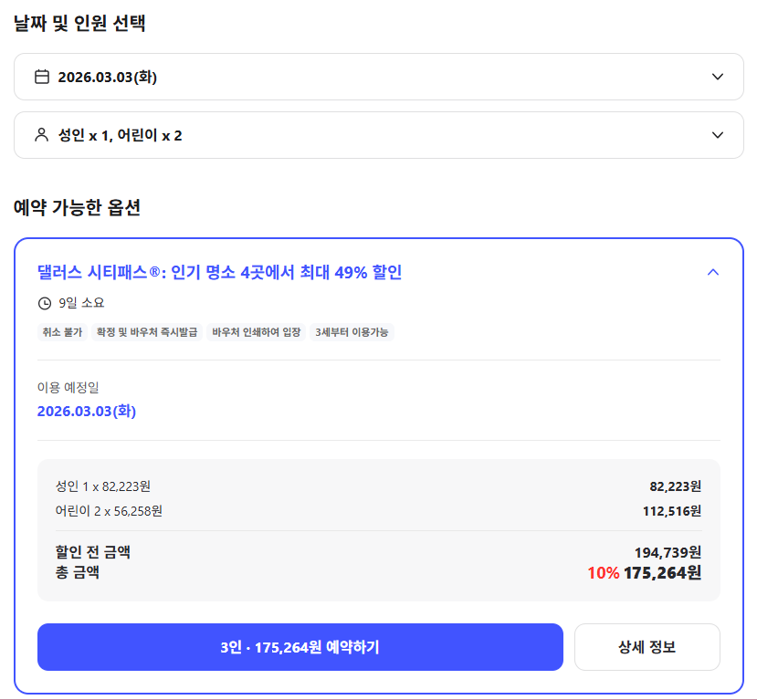Click the person icon in traveler field
The height and width of the screenshot is (700, 757).
coord(42,134)
